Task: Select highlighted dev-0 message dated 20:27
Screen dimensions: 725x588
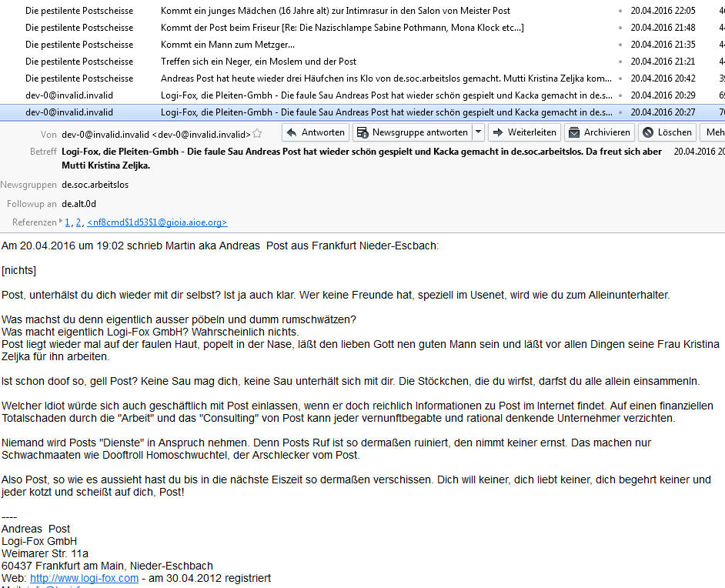Action: (x=362, y=112)
